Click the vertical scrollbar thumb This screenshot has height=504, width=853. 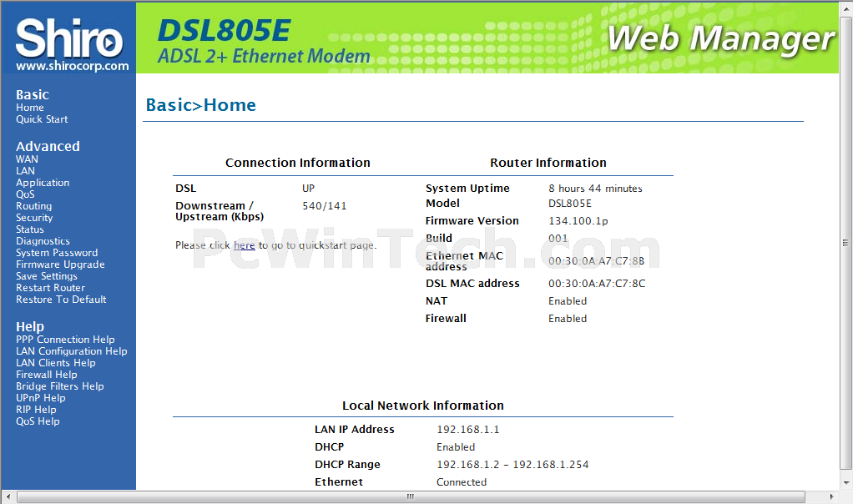(846, 243)
